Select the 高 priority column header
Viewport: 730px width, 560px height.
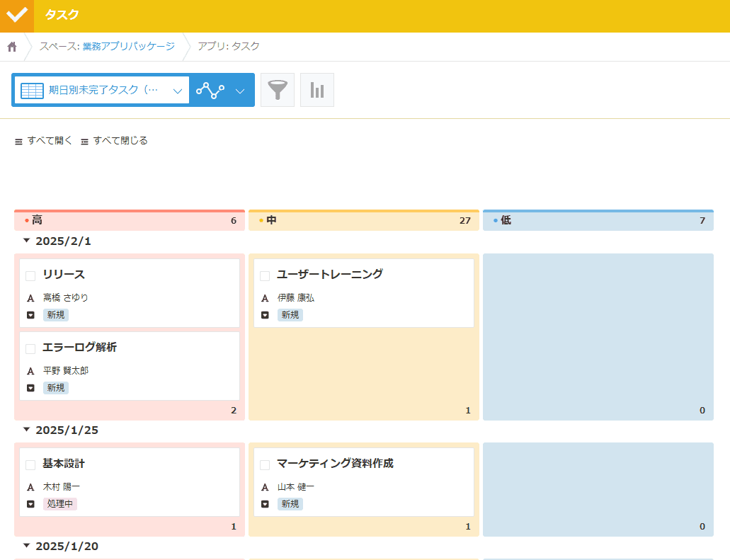tap(130, 220)
